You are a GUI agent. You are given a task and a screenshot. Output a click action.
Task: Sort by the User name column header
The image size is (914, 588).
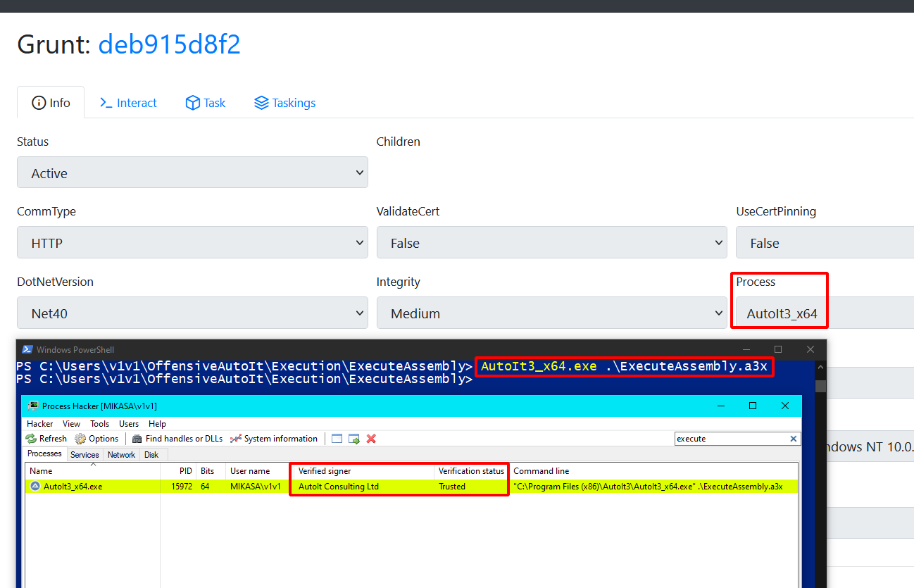coord(258,471)
